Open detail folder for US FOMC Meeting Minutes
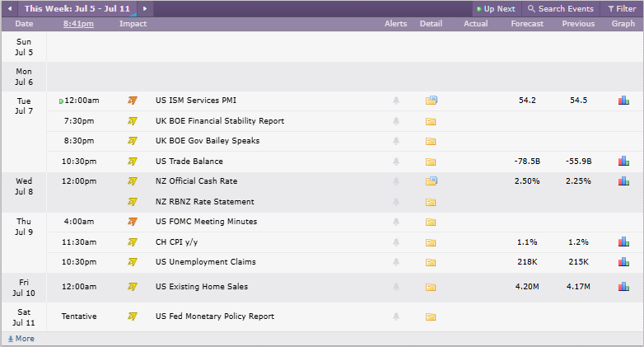 (x=431, y=222)
